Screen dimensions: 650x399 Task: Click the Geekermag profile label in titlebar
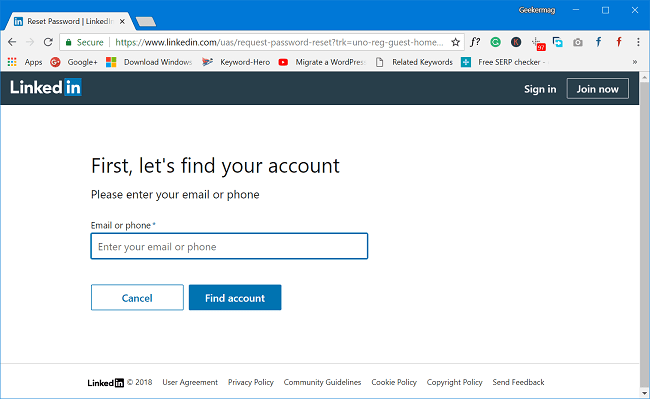[x=537, y=10]
